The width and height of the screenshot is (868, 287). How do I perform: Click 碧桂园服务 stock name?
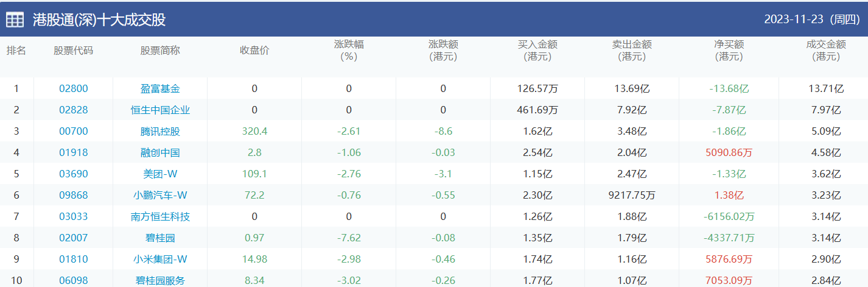point(160,280)
